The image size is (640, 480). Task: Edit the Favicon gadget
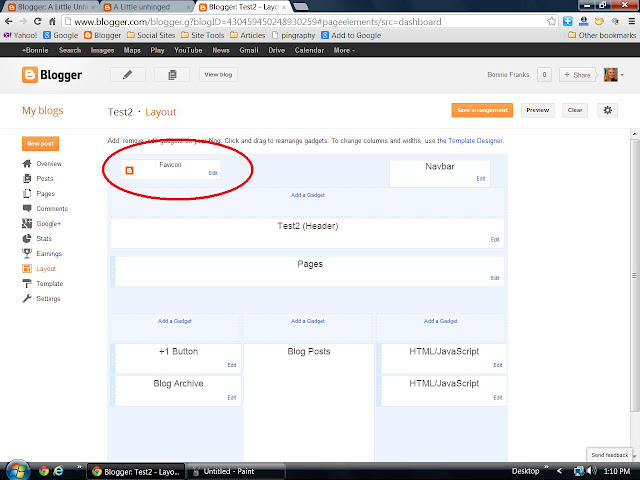coord(213,173)
